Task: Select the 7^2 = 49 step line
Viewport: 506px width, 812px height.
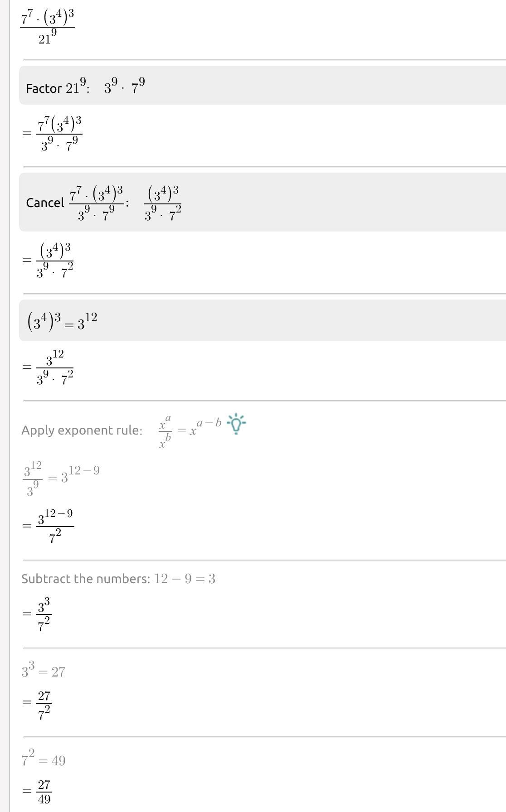Action: [x=43, y=759]
